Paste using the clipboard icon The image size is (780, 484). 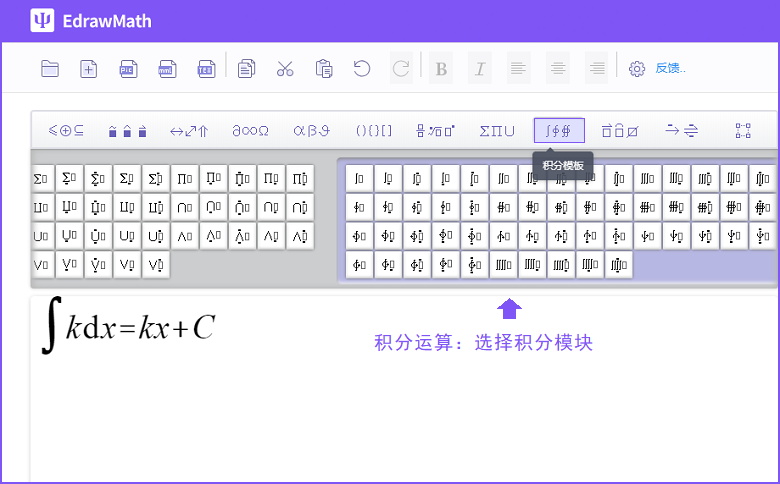click(323, 68)
